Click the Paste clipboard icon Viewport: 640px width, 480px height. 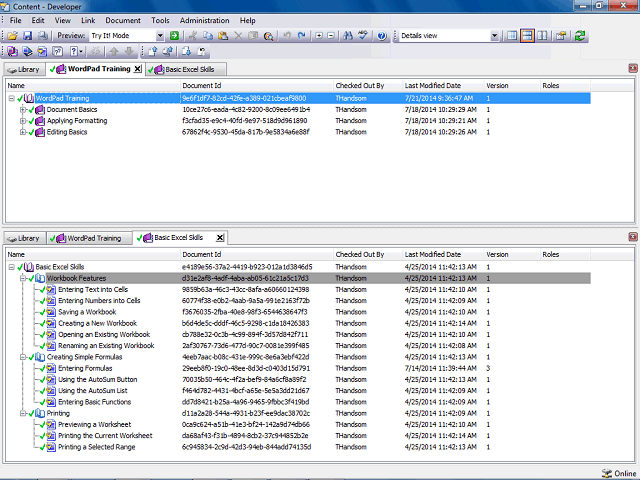click(x=223, y=36)
